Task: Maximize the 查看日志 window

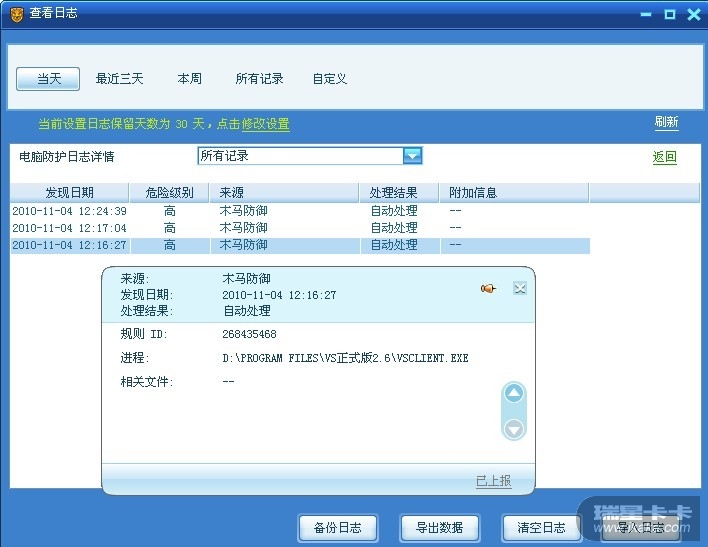Action: pyautogui.click(x=670, y=14)
